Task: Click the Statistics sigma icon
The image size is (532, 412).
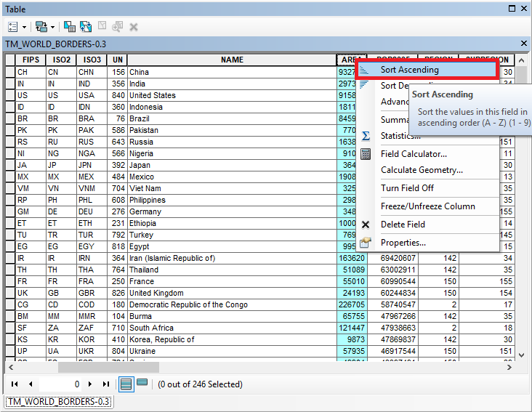Action: point(366,136)
